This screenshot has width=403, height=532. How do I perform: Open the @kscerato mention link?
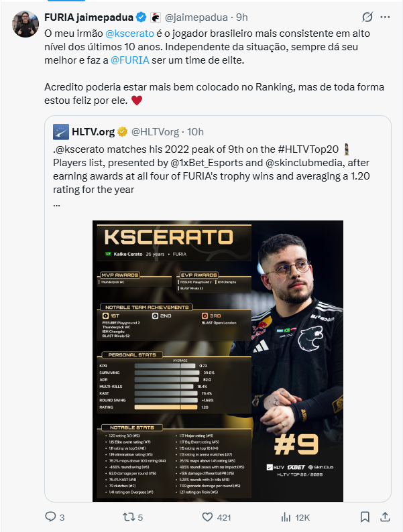[129, 34]
